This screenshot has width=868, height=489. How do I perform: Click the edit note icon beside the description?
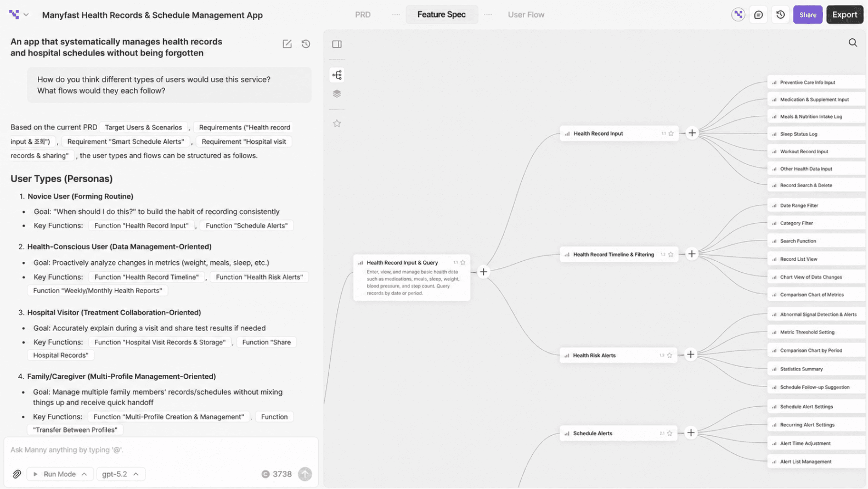287,44
